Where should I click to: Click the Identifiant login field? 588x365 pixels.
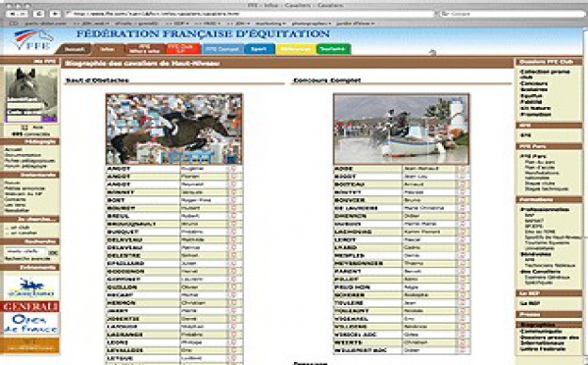[24, 106]
